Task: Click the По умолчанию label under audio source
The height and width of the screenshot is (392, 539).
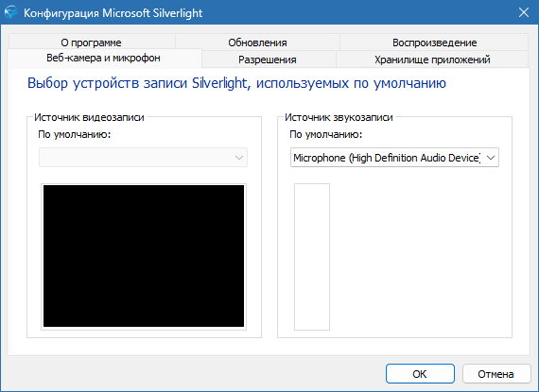Action: pos(326,134)
